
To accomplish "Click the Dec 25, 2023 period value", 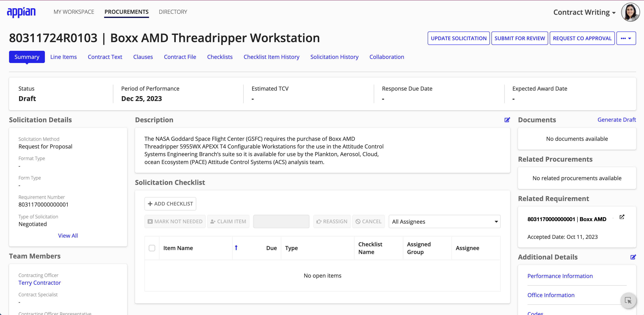I will click(142, 99).
